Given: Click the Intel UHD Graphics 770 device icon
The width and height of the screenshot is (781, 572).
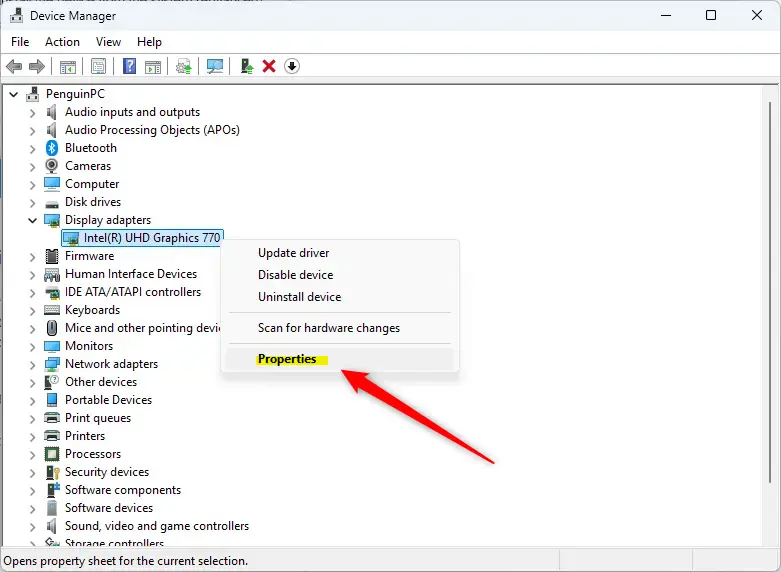Looking at the screenshot, I should (x=71, y=238).
